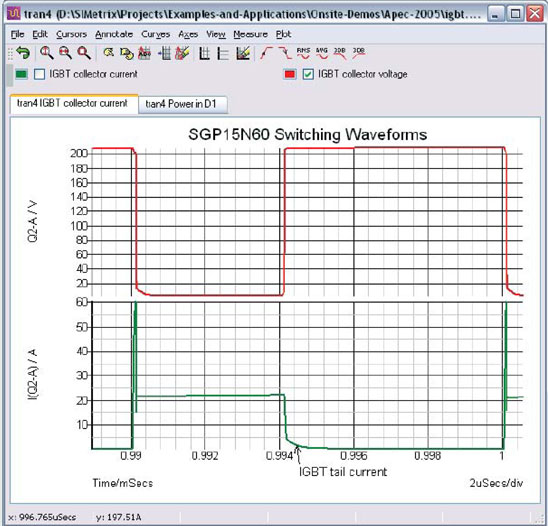Click the AVG average measurement icon

pos(322,53)
